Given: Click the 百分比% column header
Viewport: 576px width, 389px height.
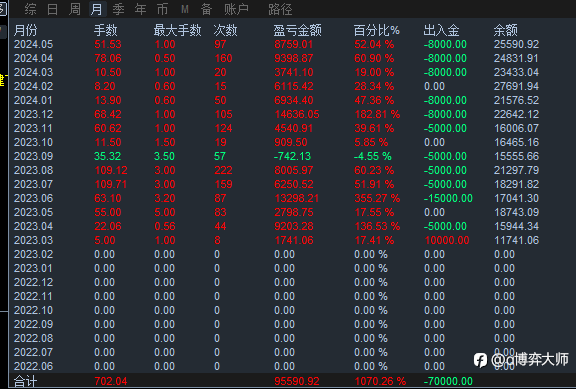Looking at the screenshot, I should [x=377, y=30].
